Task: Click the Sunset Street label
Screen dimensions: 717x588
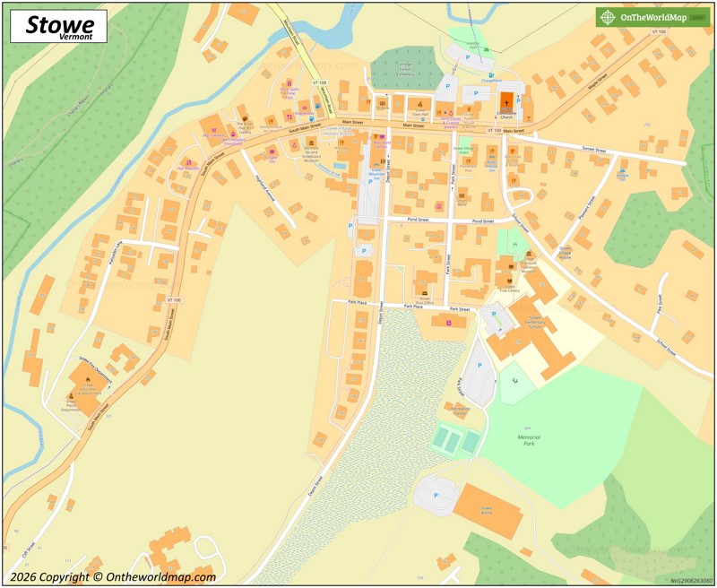Action: pyautogui.click(x=593, y=149)
